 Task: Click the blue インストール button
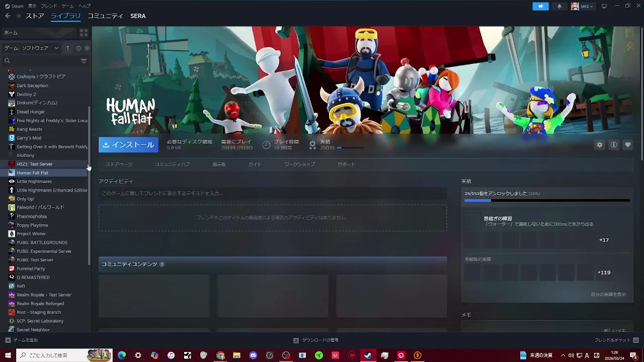coord(128,145)
